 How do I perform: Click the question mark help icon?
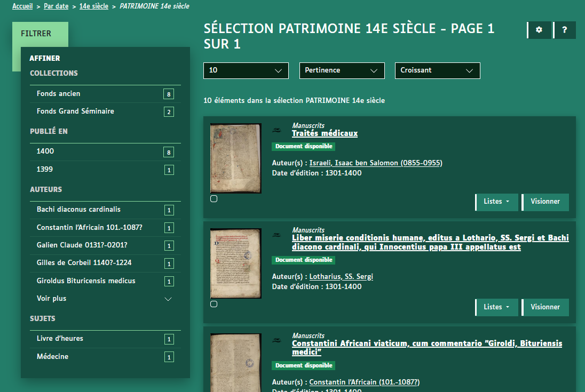point(565,30)
